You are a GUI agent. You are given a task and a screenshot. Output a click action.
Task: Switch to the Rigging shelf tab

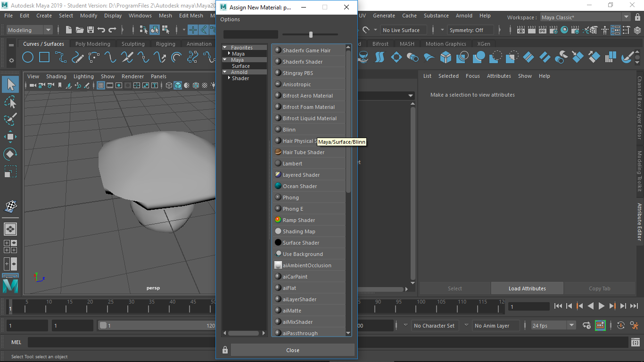165,44
